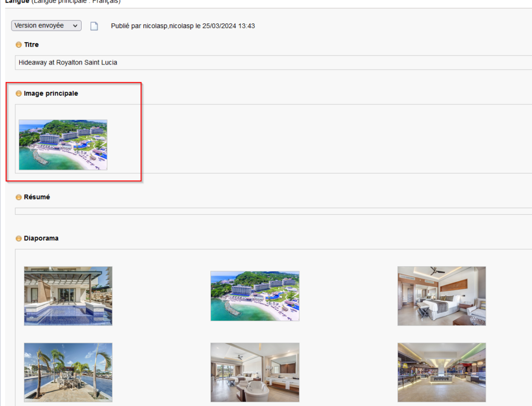
Task: Select the aerial beach photo in Diaporama
Action: (x=255, y=296)
